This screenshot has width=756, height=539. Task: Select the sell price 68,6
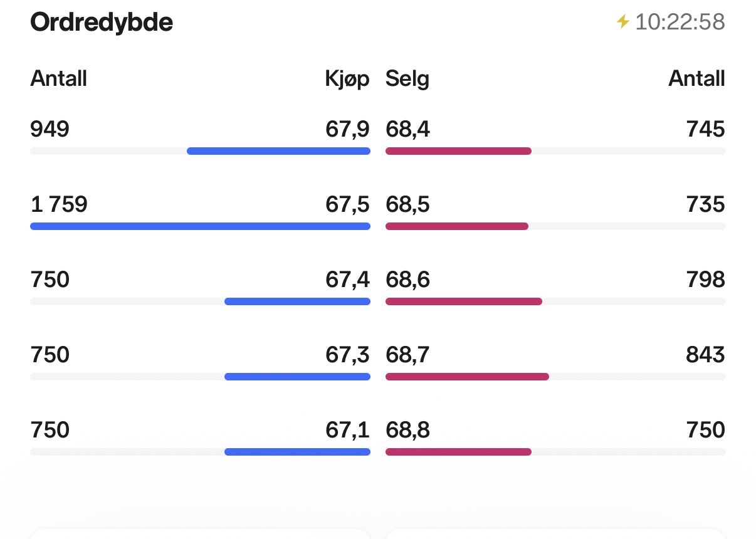click(x=408, y=280)
